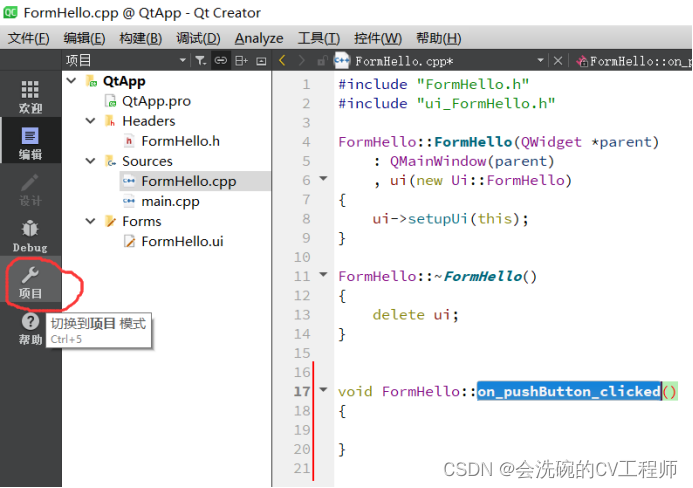Screen dimensions: 693x488
Task: Open the Analyze menu
Action: click(x=259, y=38)
